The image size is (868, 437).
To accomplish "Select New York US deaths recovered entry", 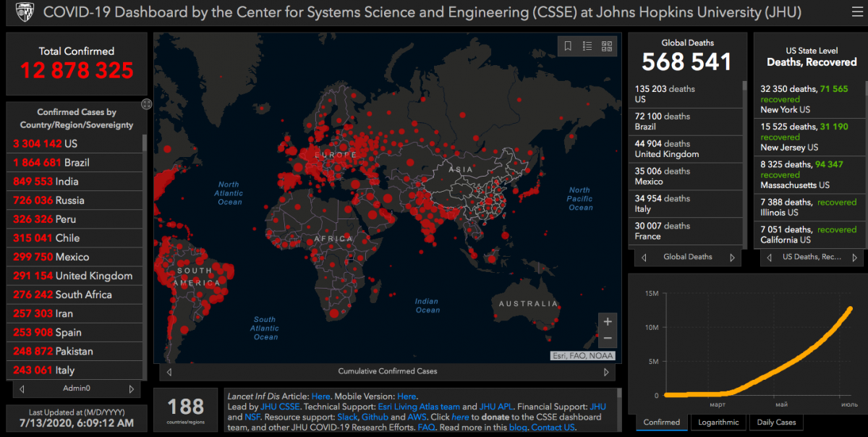I will [x=809, y=99].
